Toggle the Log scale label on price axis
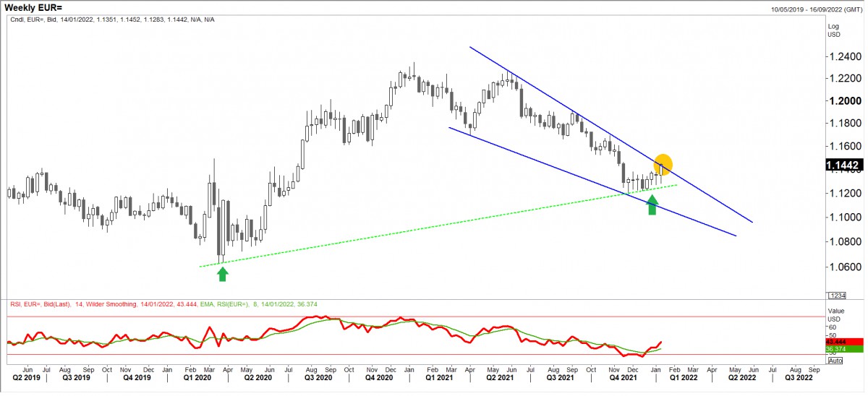Screen dimensions: 868x396 [833, 25]
